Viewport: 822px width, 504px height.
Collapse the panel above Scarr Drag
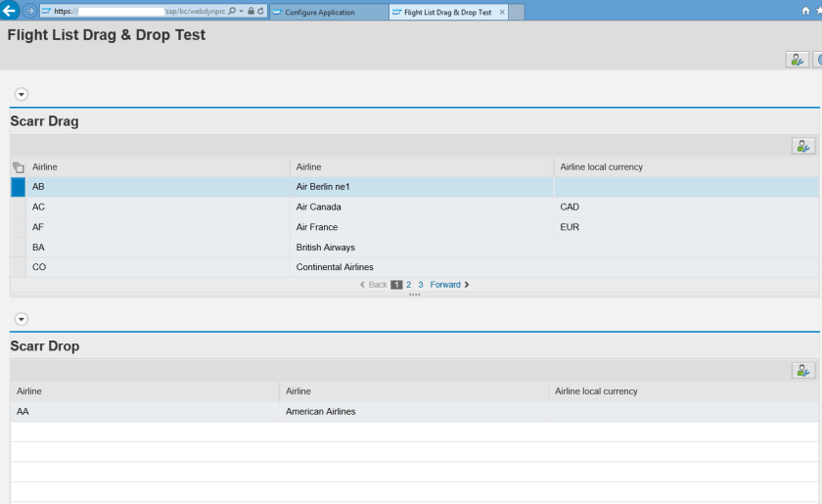21,94
